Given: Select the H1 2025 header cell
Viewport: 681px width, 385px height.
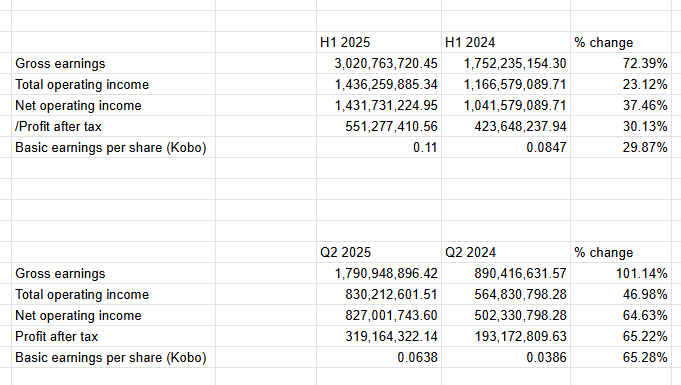Looking at the screenshot, I should point(379,42).
